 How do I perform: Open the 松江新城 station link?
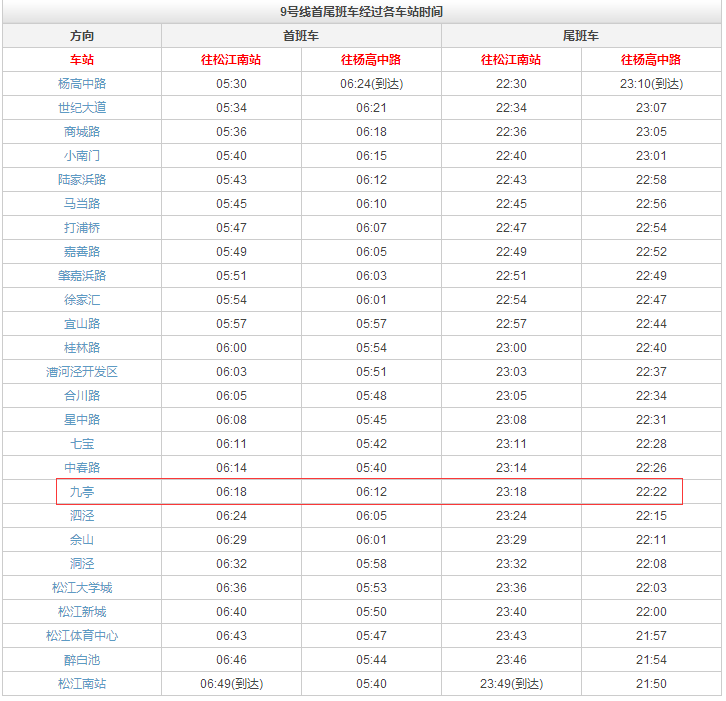[82, 612]
